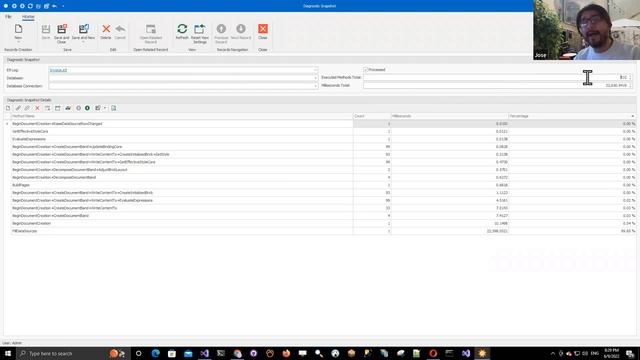Click the Executed Methods Total spinner arrows

[x=630, y=77]
